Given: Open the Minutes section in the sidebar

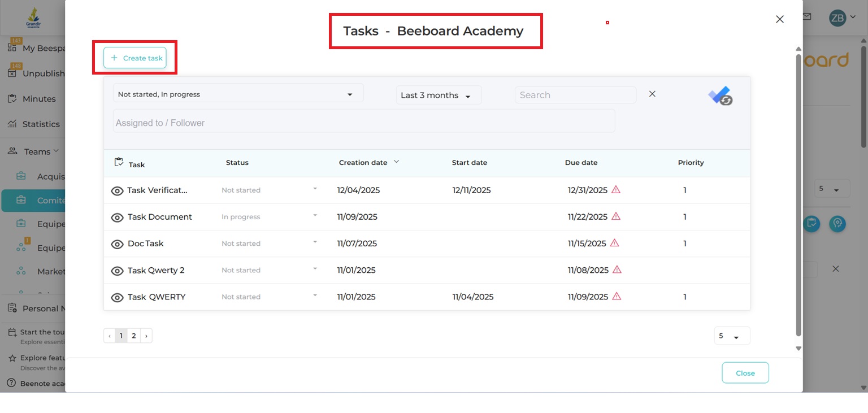Looking at the screenshot, I should [x=37, y=98].
